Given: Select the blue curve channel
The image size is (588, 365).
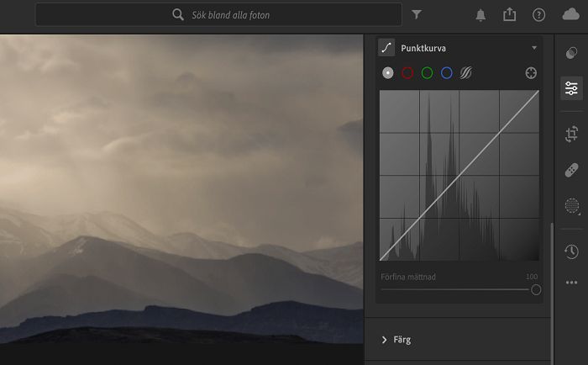Looking at the screenshot, I should tap(446, 73).
